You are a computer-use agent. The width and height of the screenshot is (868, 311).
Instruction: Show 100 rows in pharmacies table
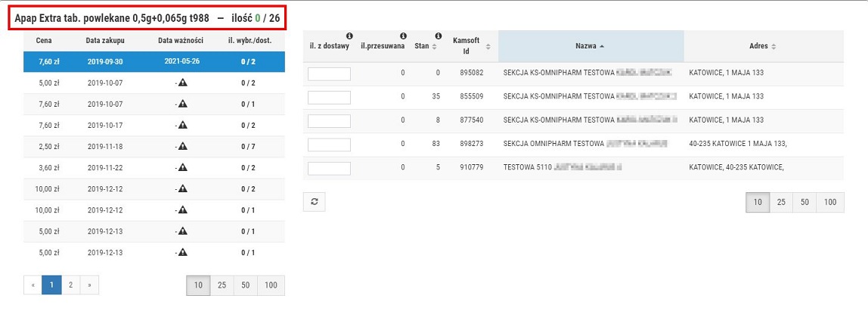(830, 202)
